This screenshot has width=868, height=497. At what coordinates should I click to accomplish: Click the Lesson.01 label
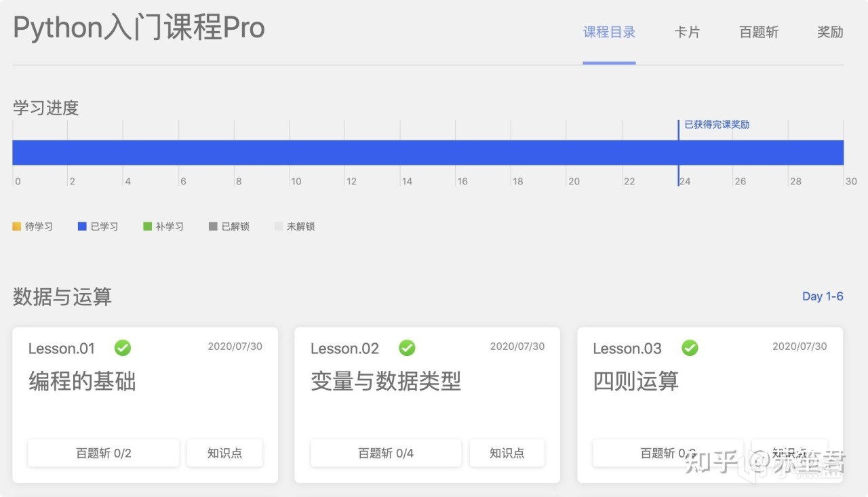62,349
